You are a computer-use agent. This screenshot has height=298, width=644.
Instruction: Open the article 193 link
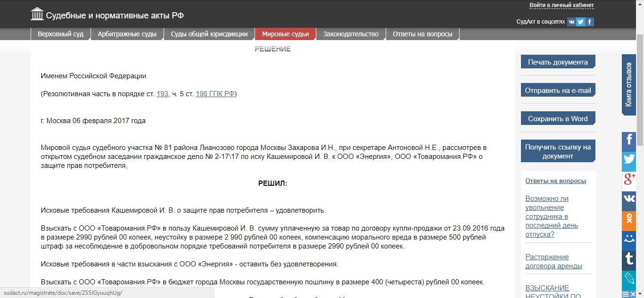(162, 94)
